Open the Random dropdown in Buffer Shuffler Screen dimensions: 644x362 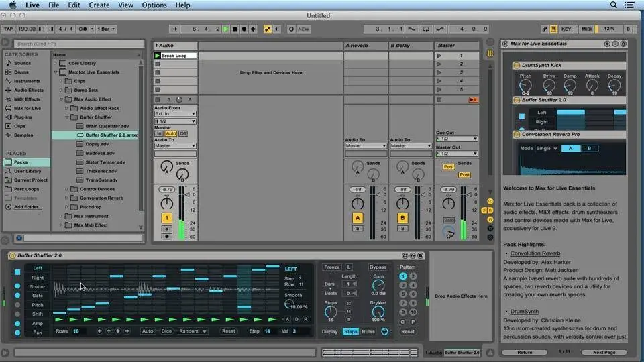[193, 331]
